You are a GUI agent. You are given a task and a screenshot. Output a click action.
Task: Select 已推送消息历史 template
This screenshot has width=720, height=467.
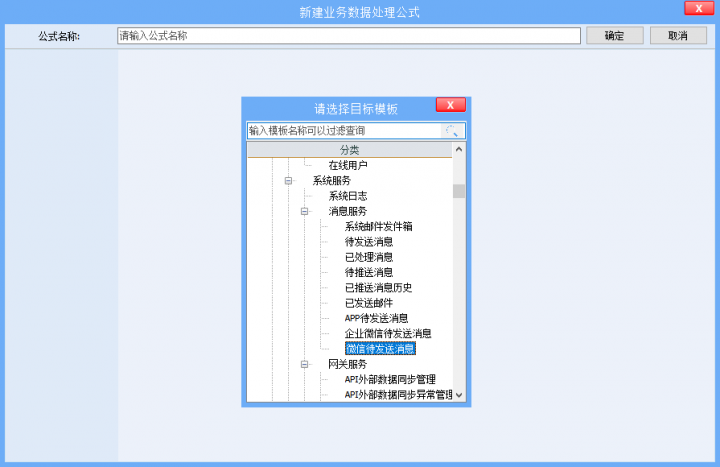(x=378, y=287)
